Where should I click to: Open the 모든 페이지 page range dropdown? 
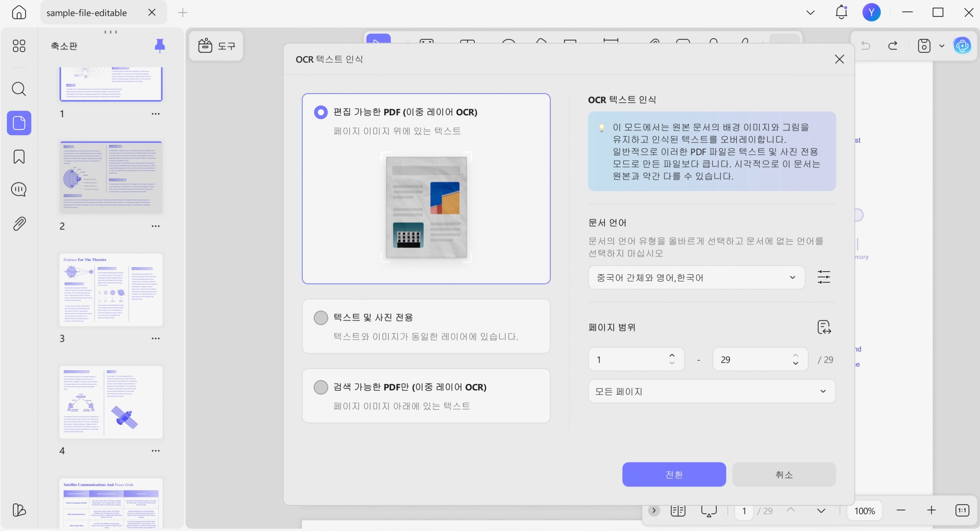pyautogui.click(x=712, y=391)
